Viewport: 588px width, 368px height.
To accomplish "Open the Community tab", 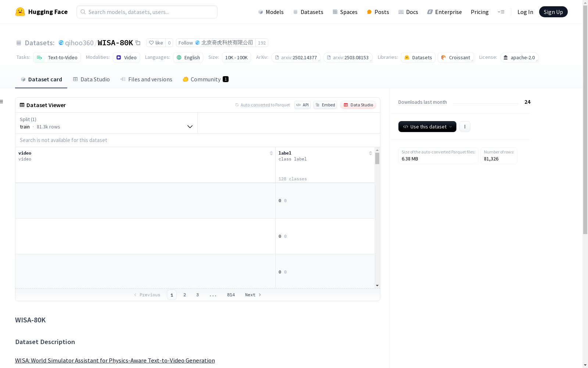I will 205,79.
